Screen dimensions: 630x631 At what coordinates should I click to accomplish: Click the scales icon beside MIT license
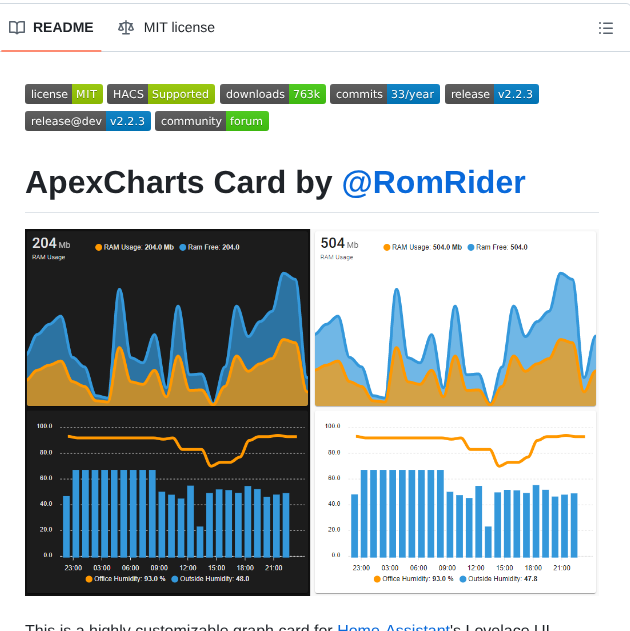click(x=126, y=28)
